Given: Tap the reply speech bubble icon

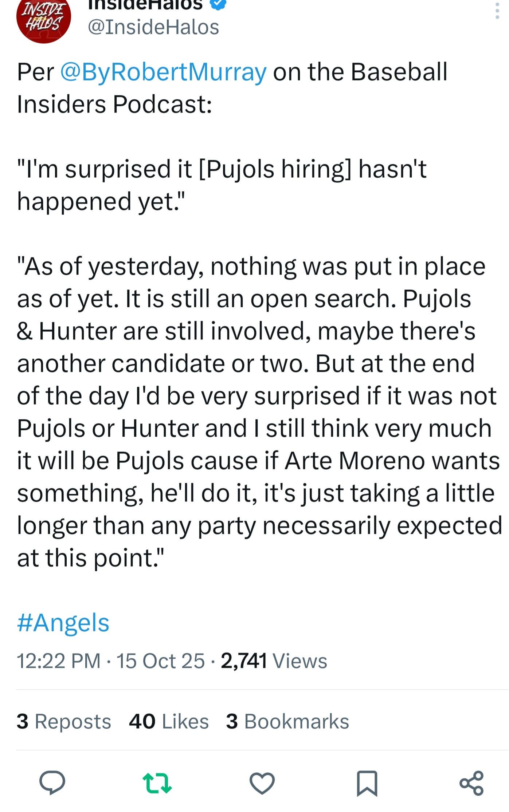Looking at the screenshot, I should pos(52,782).
